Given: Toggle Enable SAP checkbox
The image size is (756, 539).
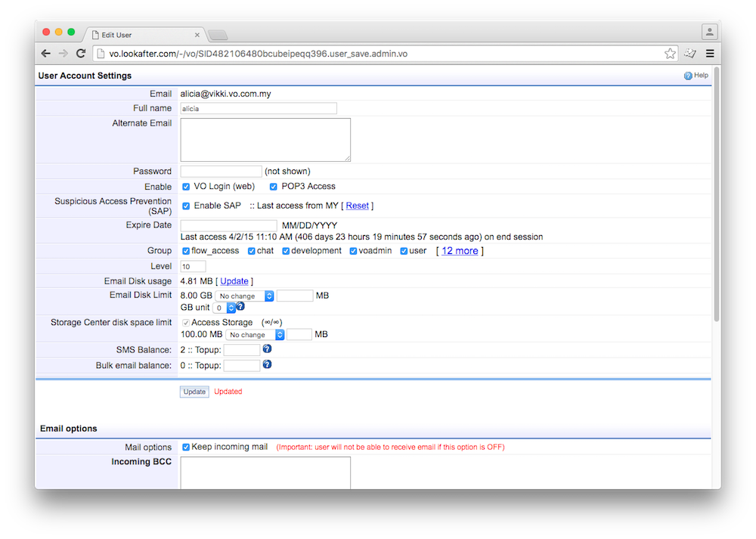Looking at the screenshot, I should click(186, 206).
